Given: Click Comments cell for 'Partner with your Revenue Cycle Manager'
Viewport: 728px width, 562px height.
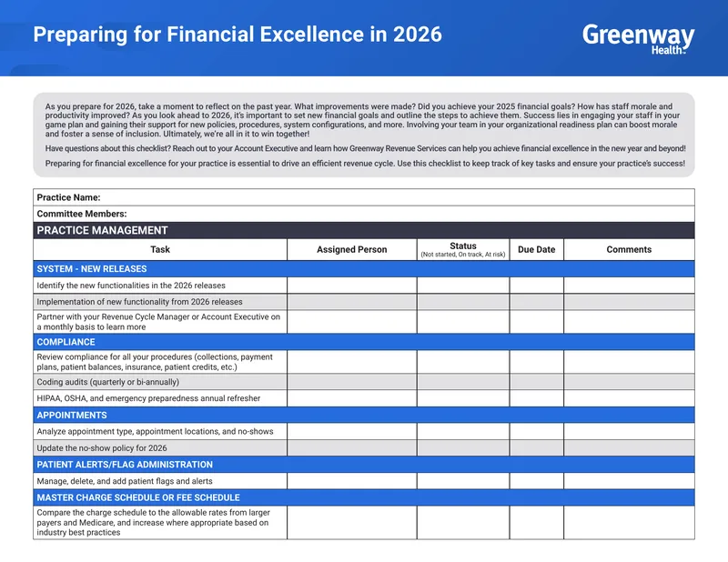Looking at the screenshot, I should 629,322.
